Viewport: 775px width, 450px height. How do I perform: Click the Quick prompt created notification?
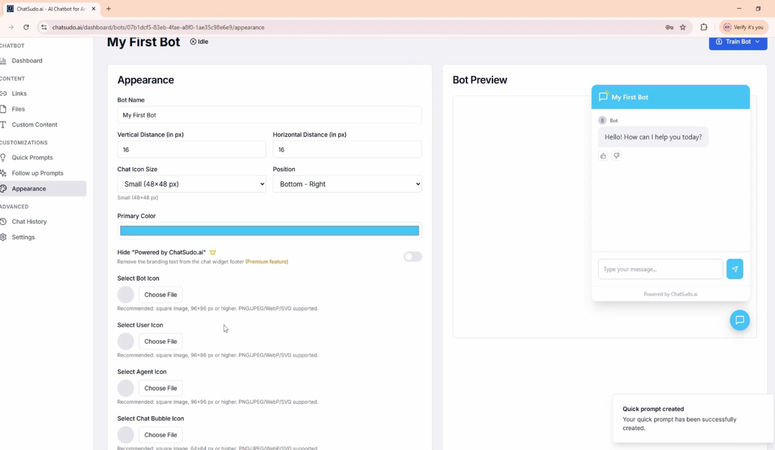click(x=692, y=418)
